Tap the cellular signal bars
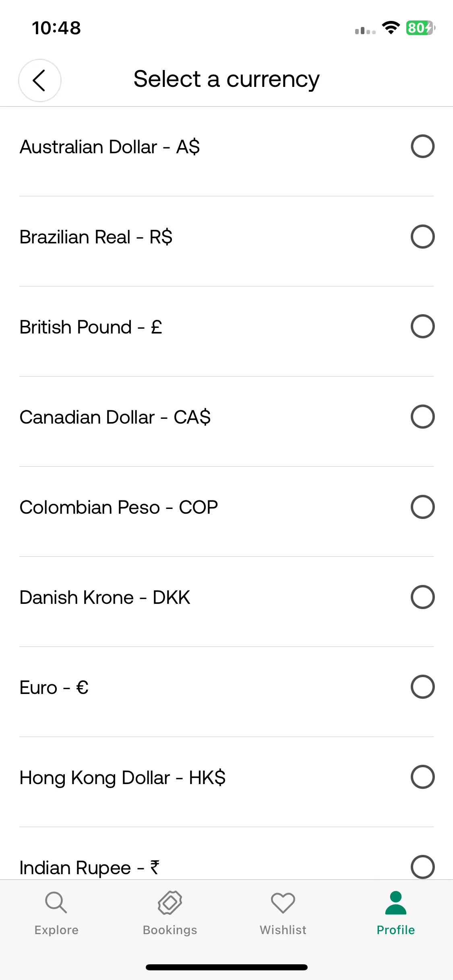 365,30
